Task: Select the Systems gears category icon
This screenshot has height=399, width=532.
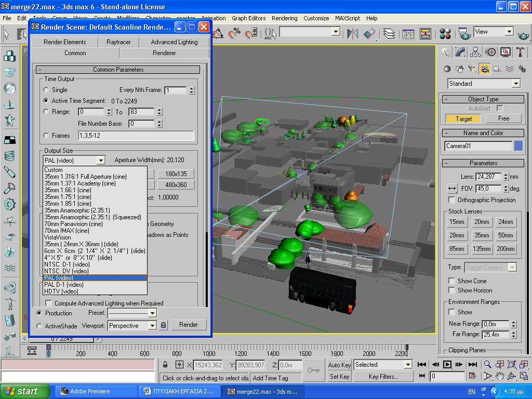Action: (522, 69)
